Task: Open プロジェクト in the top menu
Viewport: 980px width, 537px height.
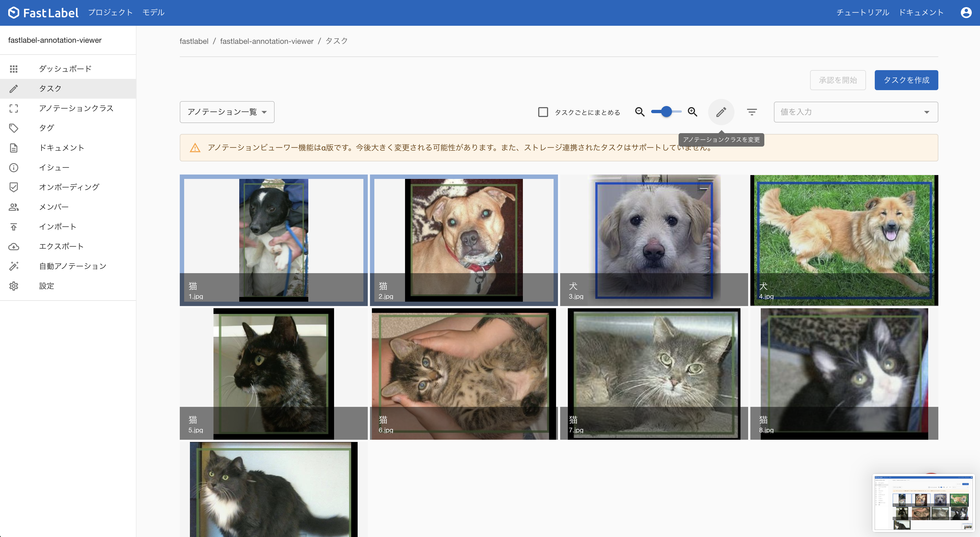Action: pyautogui.click(x=110, y=13)
